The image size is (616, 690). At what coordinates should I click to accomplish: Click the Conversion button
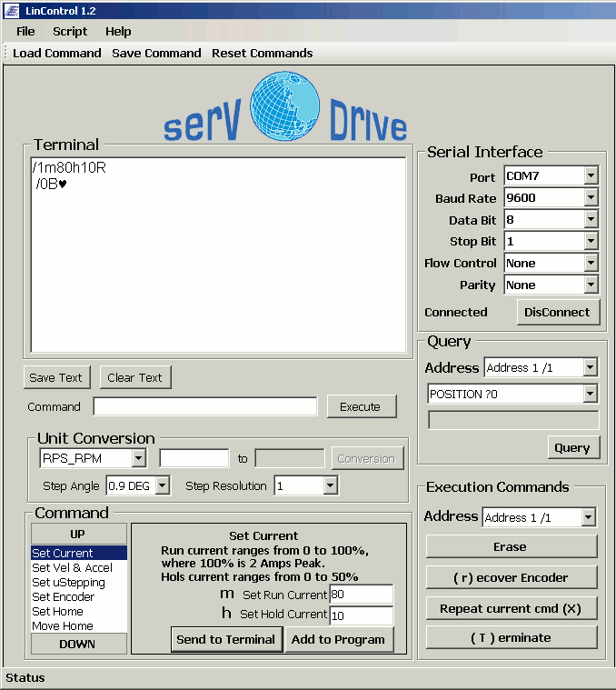tap(367, 458)
